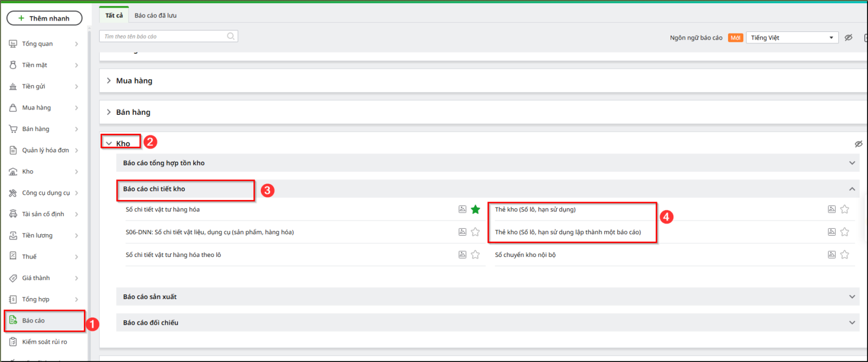The height and width of the screenshot is (362, 868).
Task: Open the Tiếng Việt language dropdown
Action: 792,38
